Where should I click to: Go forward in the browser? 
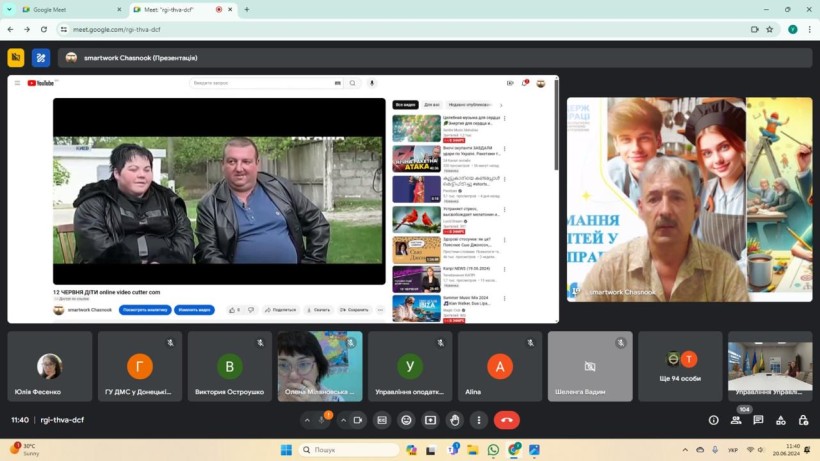(27, 29)
